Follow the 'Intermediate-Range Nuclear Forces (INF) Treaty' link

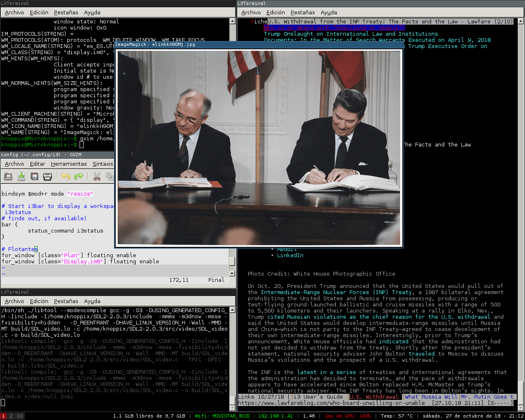pyautogui.click(x=336, y=292)
